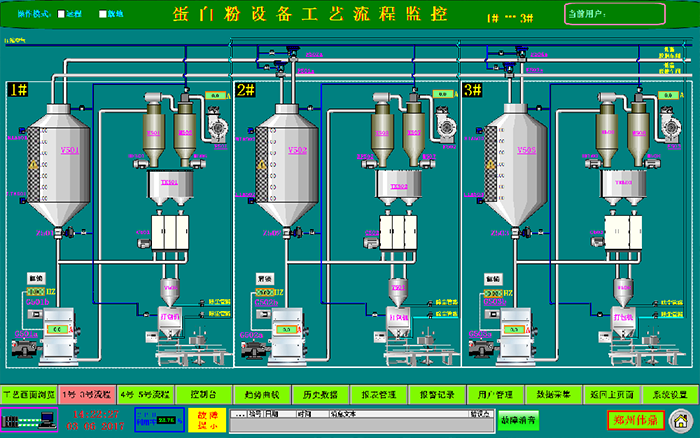Image resolution: width=700 pixels, height=438 pixels.
Task: Open the 工艺画面浏览 tab
Action: pyautogui.click(x=29, y=395)
